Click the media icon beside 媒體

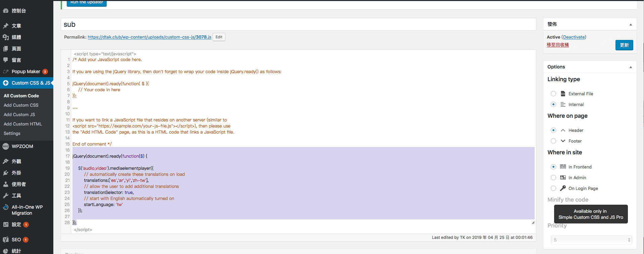click(6, 37)
